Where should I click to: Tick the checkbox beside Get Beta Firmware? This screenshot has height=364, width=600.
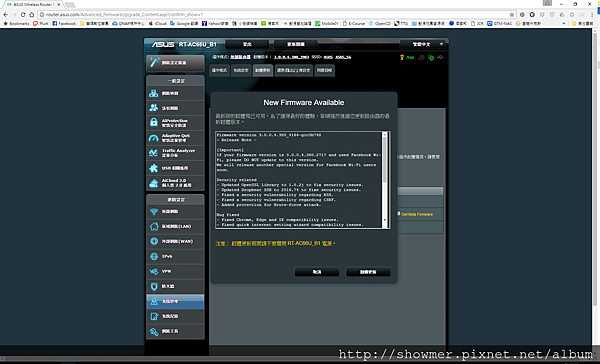point(398,214)
